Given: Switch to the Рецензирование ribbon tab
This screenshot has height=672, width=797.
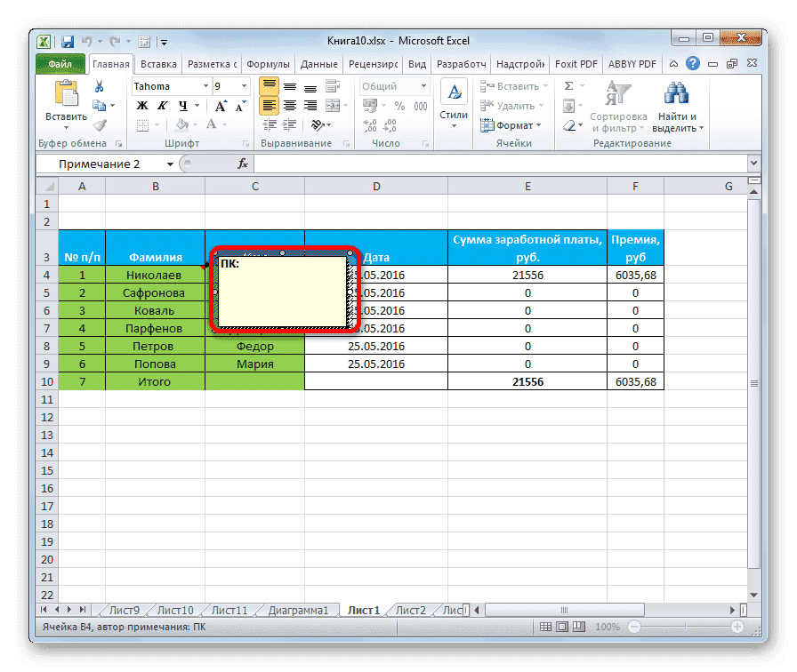Looking at the screenshot, I should click(371, 64).
